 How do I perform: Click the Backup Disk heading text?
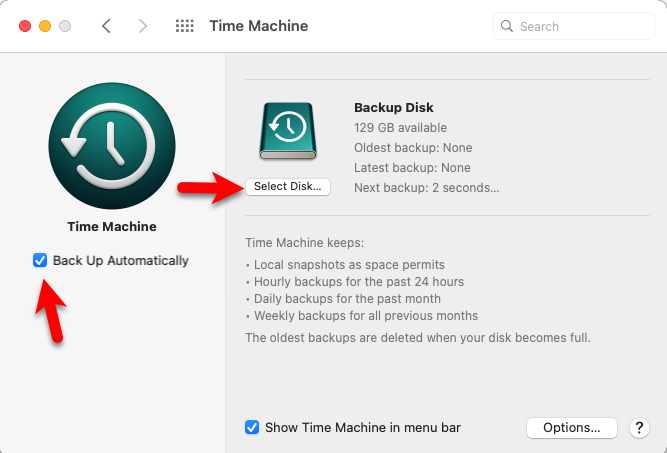coord(394,108)
